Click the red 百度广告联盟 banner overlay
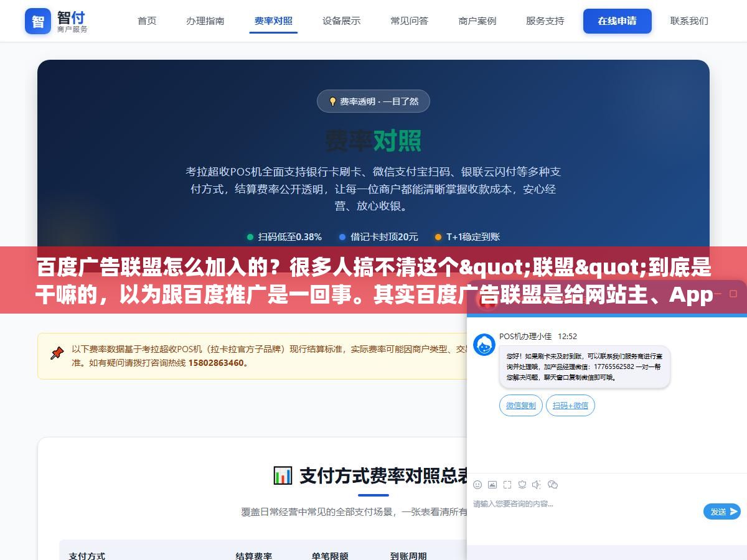The height and width of the screenshot is (560, 747). (x=374, y=280)
